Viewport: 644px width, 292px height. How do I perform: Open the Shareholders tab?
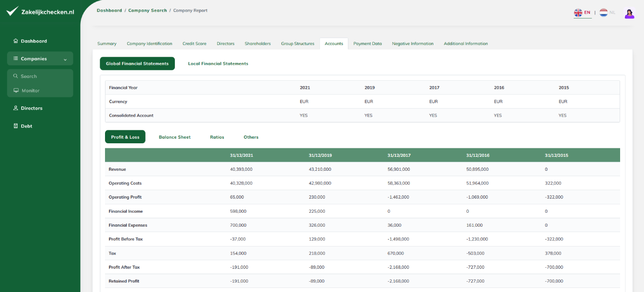(x=258, y=44)
